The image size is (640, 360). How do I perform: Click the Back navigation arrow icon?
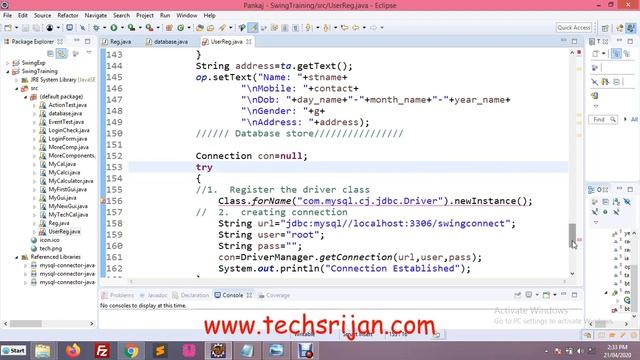coord(356,28)
